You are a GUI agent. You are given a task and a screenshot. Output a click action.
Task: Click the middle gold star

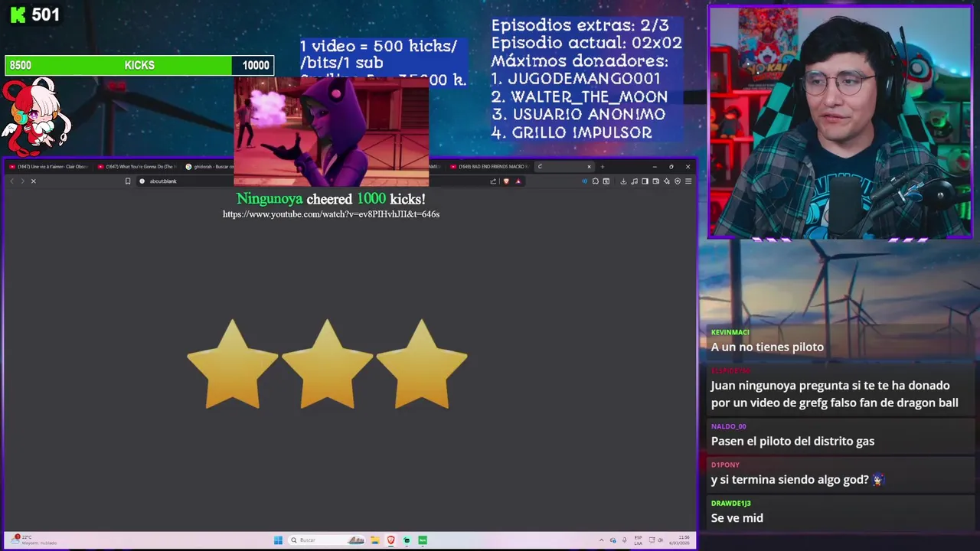[327, 365]
